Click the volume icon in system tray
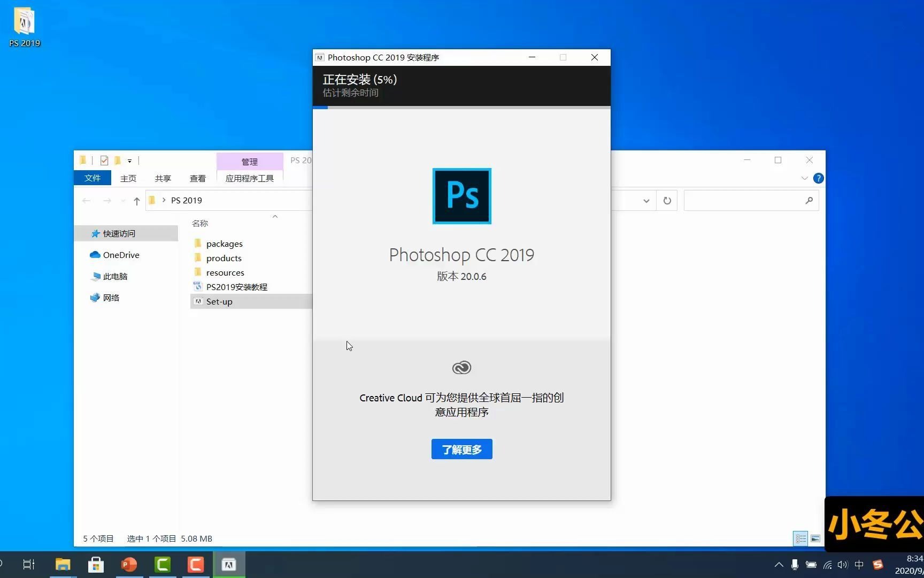 point(842,565)
